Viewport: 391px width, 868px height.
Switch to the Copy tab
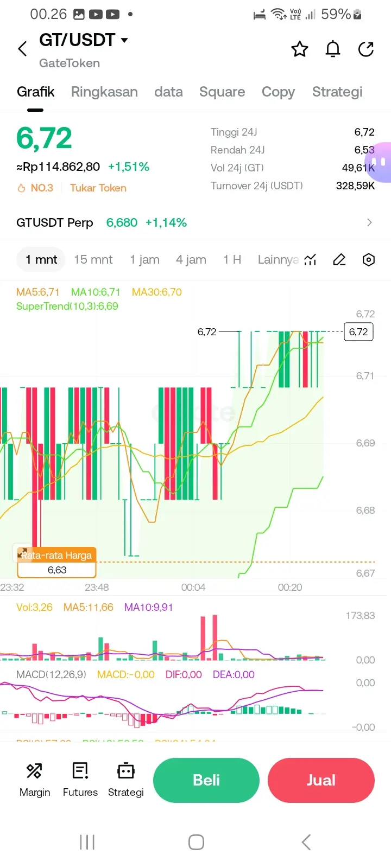[x=278, y=92]
